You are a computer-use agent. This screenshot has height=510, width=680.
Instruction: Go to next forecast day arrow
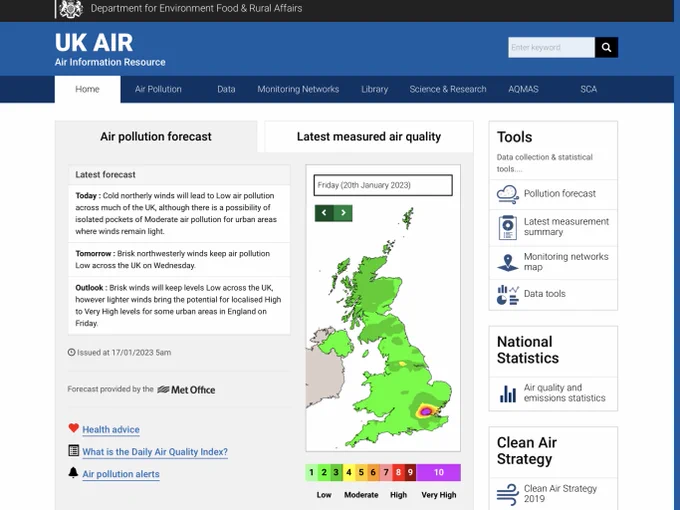point(343,213)
